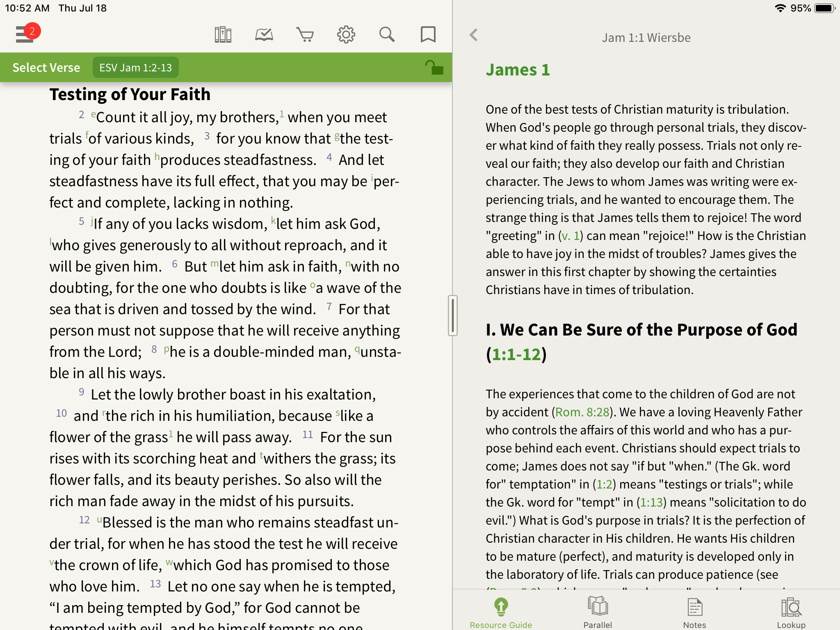
Task: Tap cross-reference w before 'which God'
Action: pos(169,563)
